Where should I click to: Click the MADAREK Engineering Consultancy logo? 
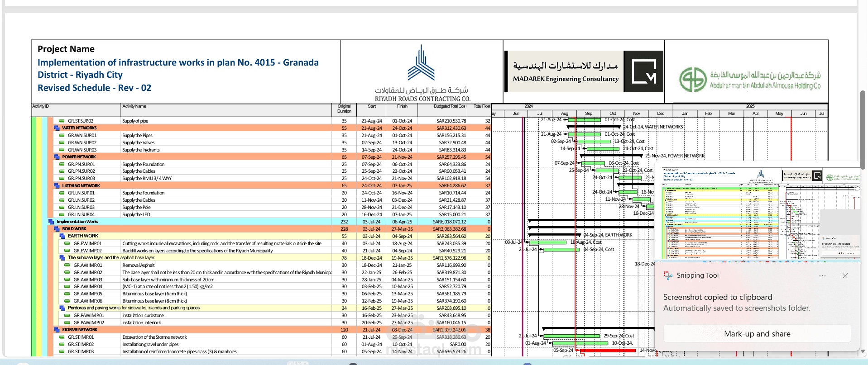584,71
